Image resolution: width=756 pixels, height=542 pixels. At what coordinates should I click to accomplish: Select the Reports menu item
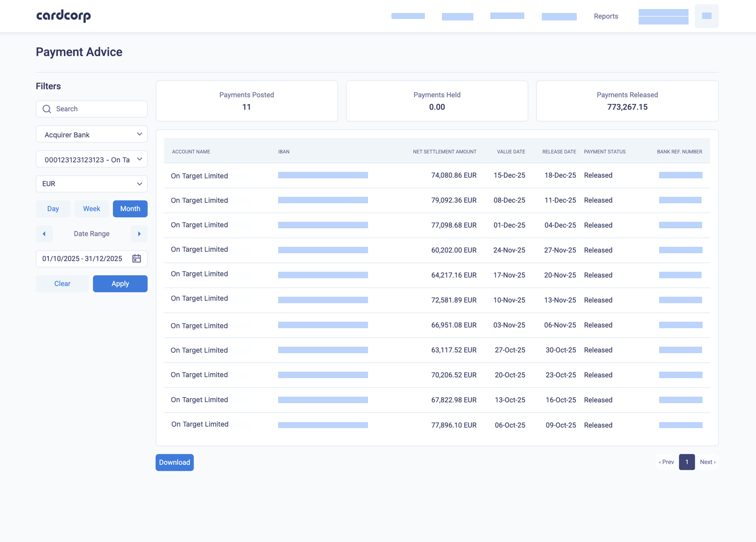(x=606, y=16)
